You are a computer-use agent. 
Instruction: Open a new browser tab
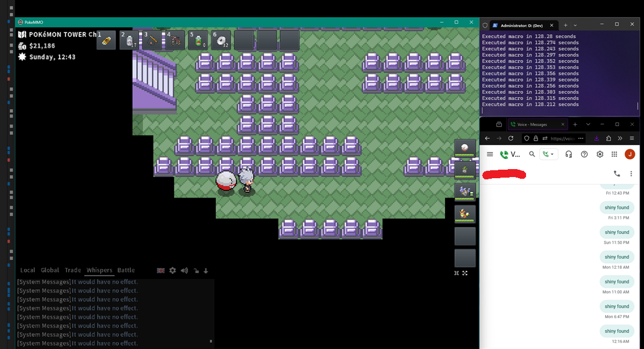(575, 124)
